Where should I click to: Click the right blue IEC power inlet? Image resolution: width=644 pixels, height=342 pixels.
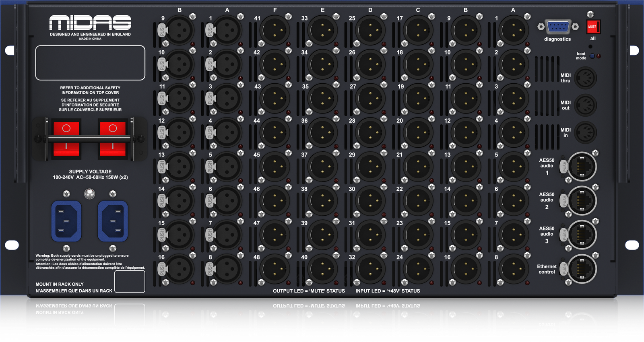[113, 221]
